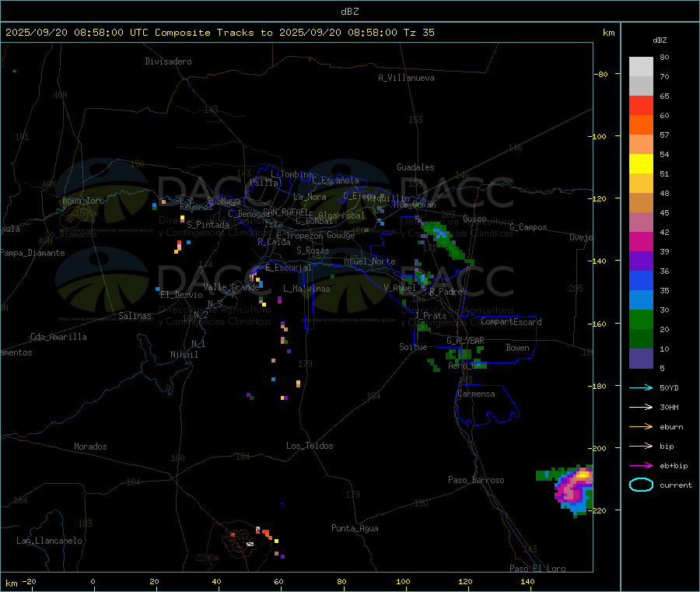Viewport: 700px width, 592px height.
Task: Select the light gray 80-70 dBZ swatch
Action: 641,67
